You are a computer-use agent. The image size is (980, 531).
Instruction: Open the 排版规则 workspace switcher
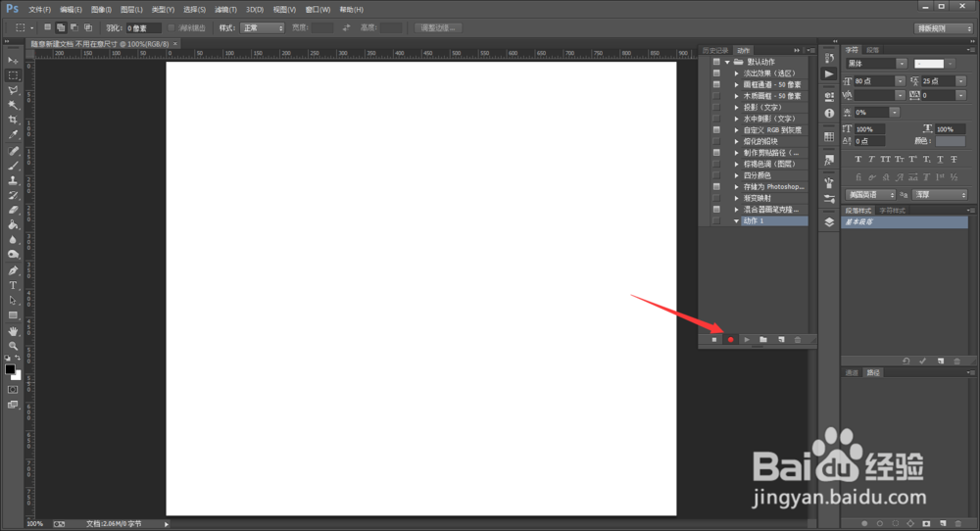tap(944, 28)
